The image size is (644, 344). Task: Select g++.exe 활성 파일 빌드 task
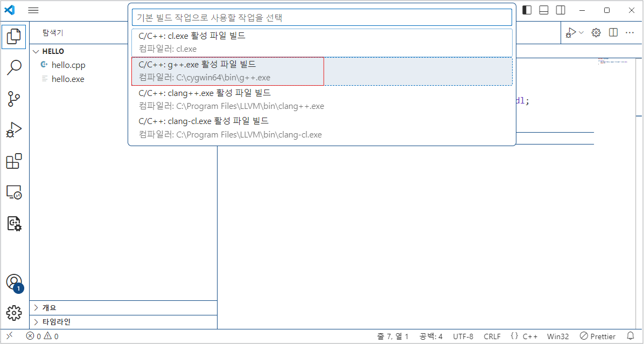click(x=322, y=71)
